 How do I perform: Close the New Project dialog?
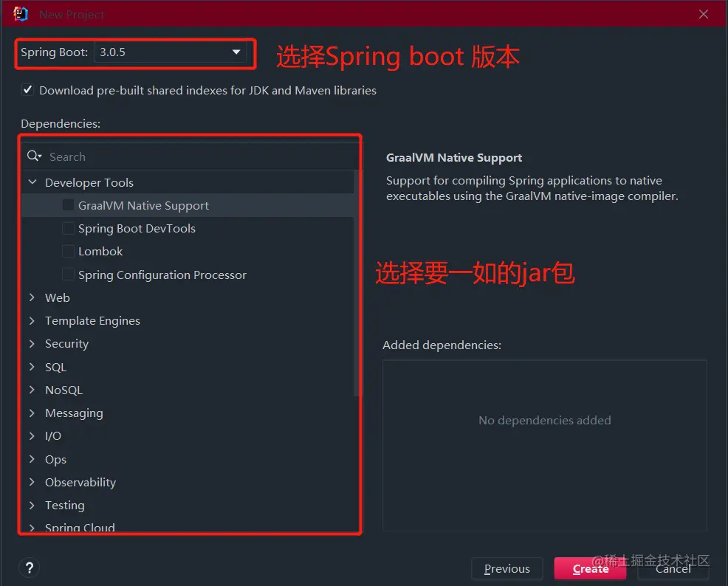(x=704, y=14)
